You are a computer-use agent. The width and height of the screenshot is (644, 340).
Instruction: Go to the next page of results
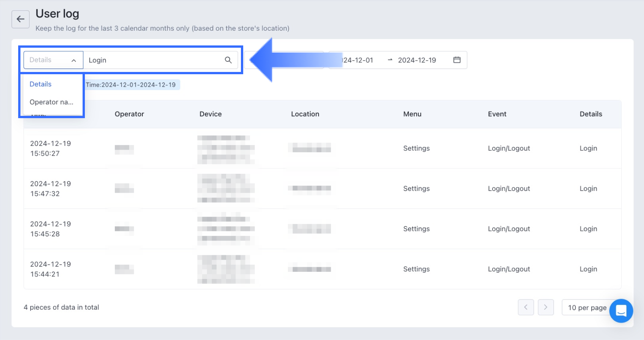click(x=546, y=307)
